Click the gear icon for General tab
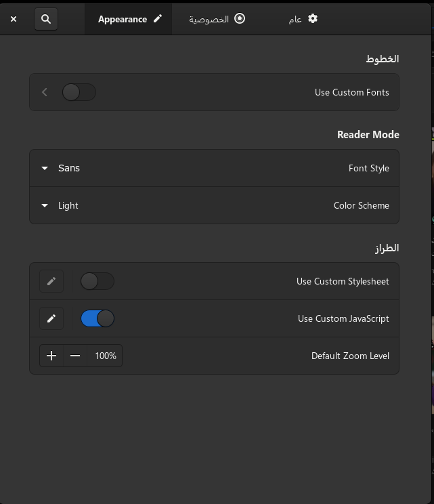Viewport: 434px width, 504px height. (x=312, y=19)
